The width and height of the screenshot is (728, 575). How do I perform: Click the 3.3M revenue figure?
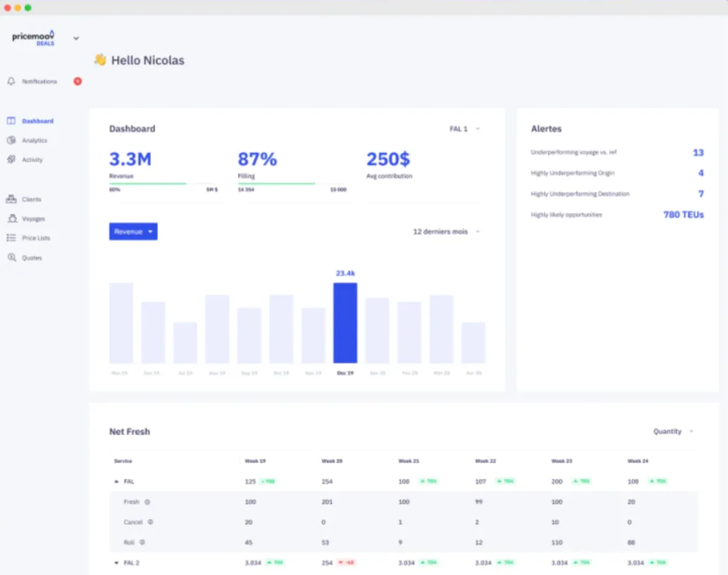click(130, 160)
